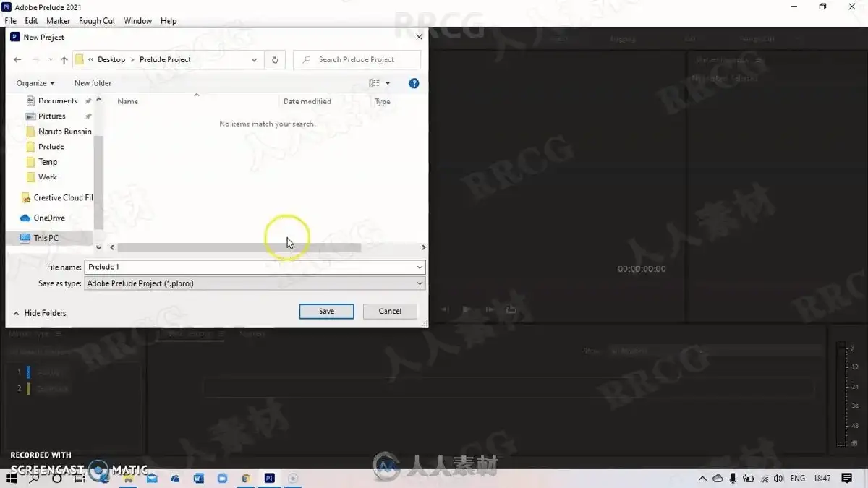Open the Marker menu
This screenshot has width=868, height=488.
click(x=59, y=21)
